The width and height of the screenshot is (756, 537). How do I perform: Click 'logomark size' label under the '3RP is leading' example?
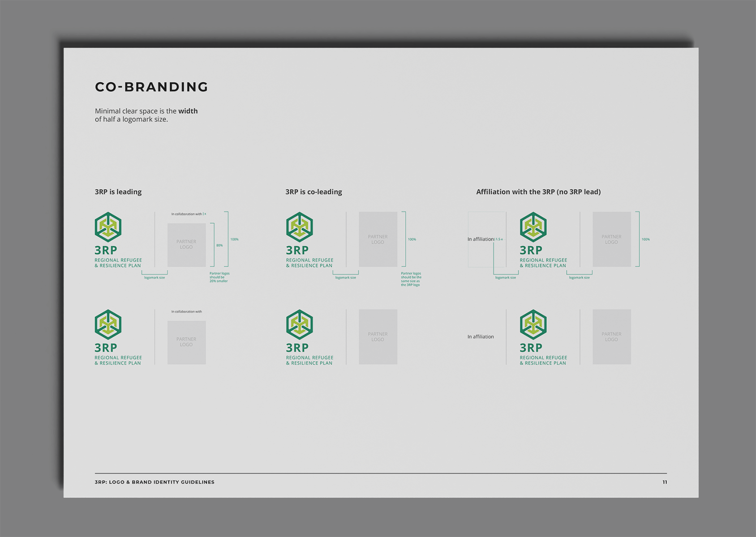(x=155, y=277)
